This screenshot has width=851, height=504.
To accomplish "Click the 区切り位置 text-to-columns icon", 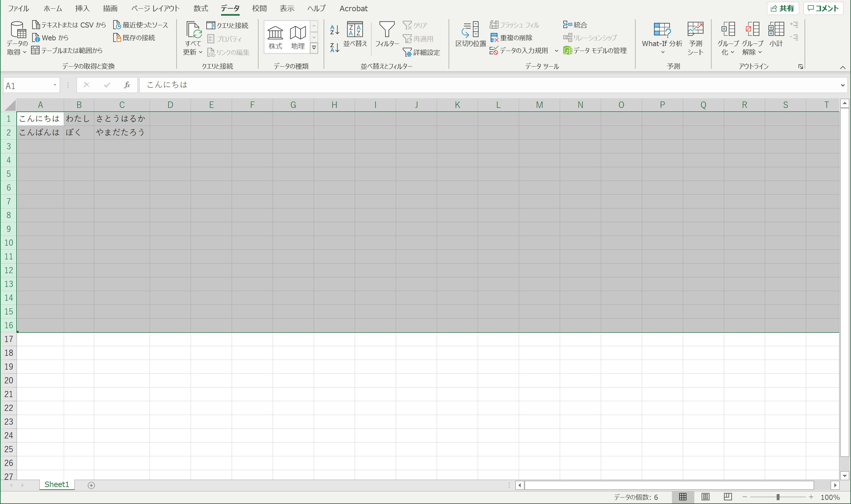I will (x=471, y=34).
